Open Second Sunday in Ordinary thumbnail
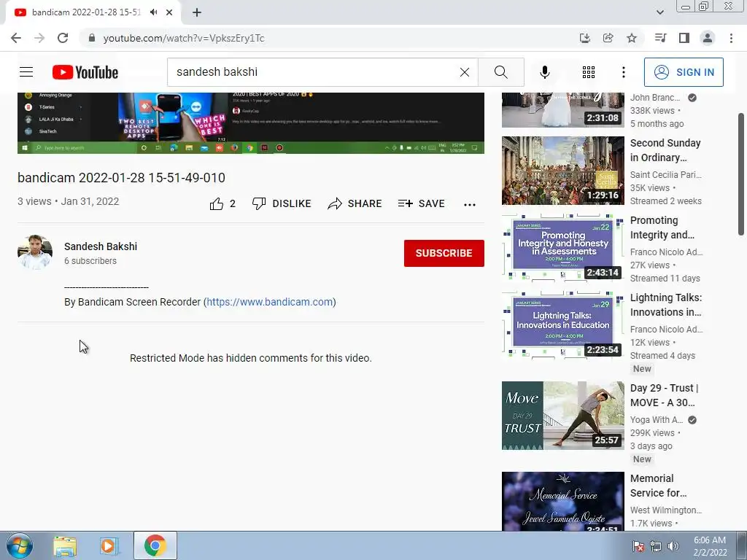This screenshot has width=747, height=560. tap(562, 171)
